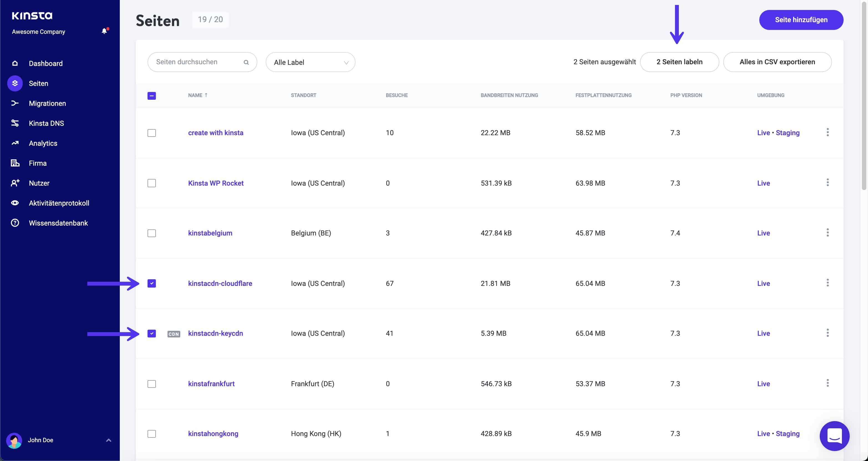Open actions menu for kinstacdn-keycdn
The height and width of the screenshot is (461, 868).
point(828,333)
